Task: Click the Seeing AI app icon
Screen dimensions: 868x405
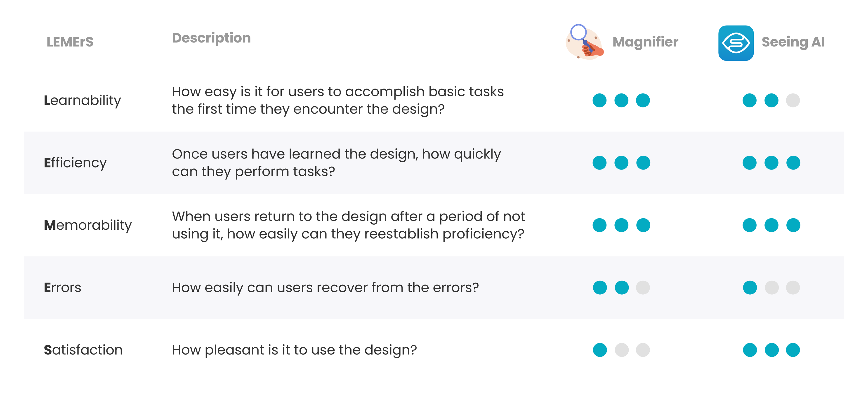Action: pyautogui.click(x=736, y=43)
